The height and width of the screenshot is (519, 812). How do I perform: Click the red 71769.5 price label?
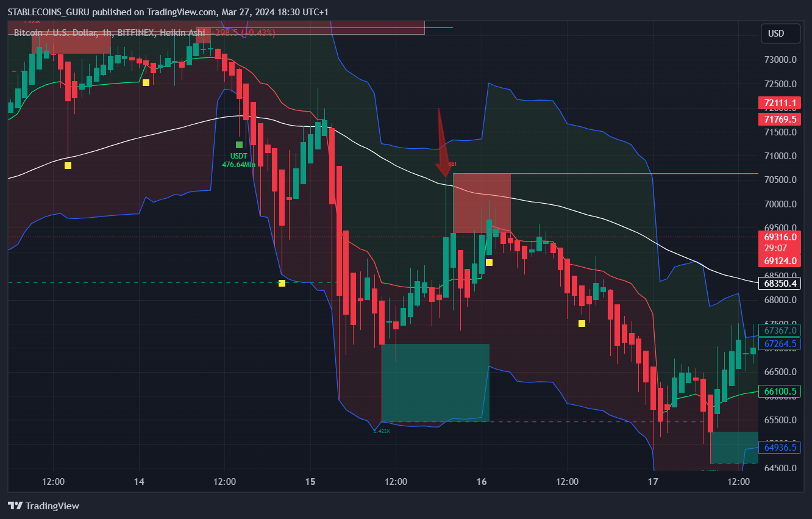tap(778, 119)
